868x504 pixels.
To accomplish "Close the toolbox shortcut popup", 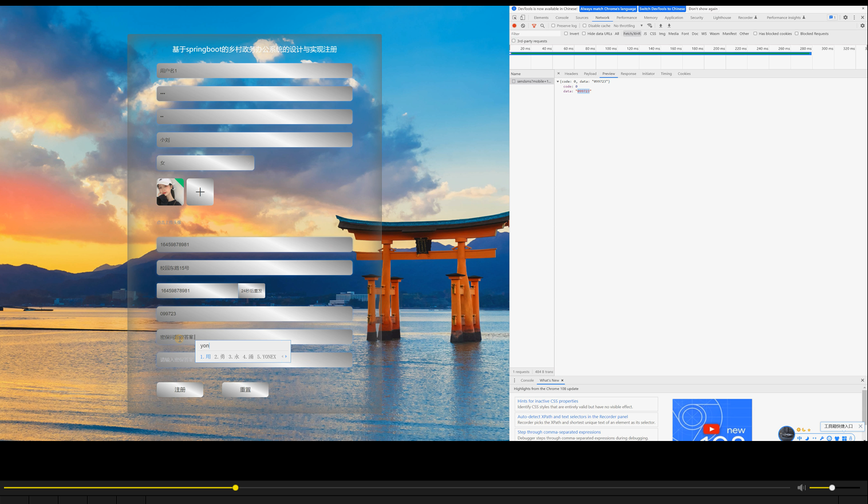I will pos(860,426).
